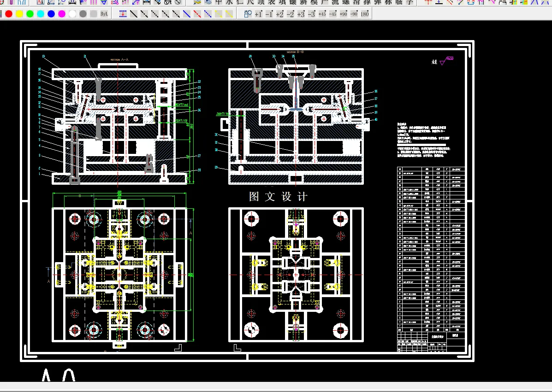Select the SECTION A-A label
The width and height of the screenshot is (552, 392).
119,60
